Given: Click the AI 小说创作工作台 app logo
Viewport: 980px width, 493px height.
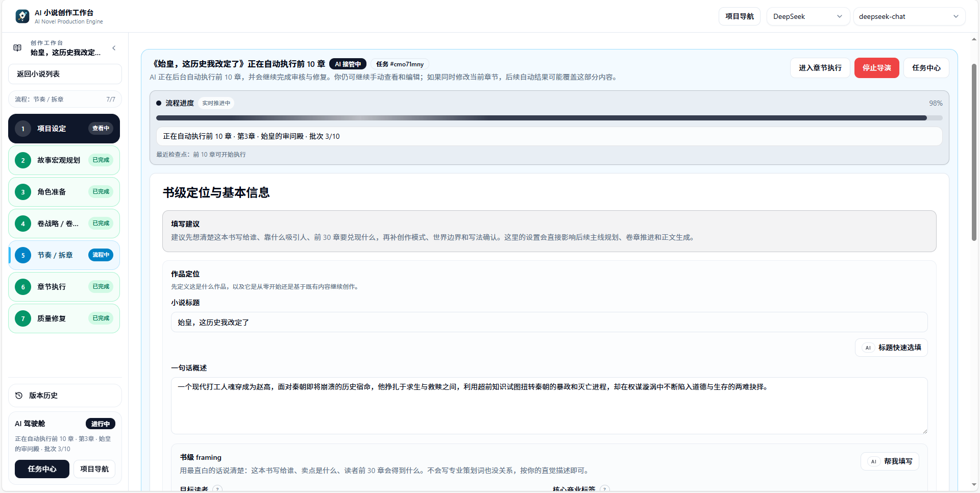Looking at the screenshot, I should pos(21,16).
